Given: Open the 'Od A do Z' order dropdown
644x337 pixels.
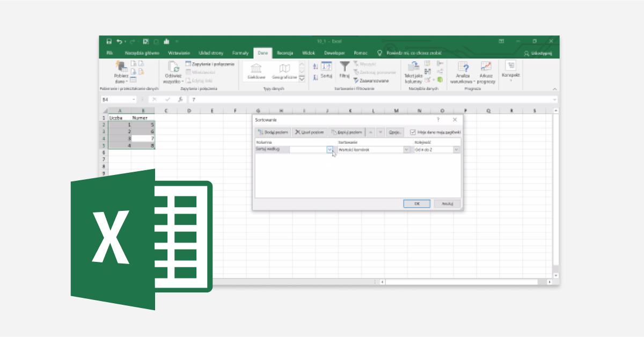Looking at the screenshot, I should click(456, 150).
